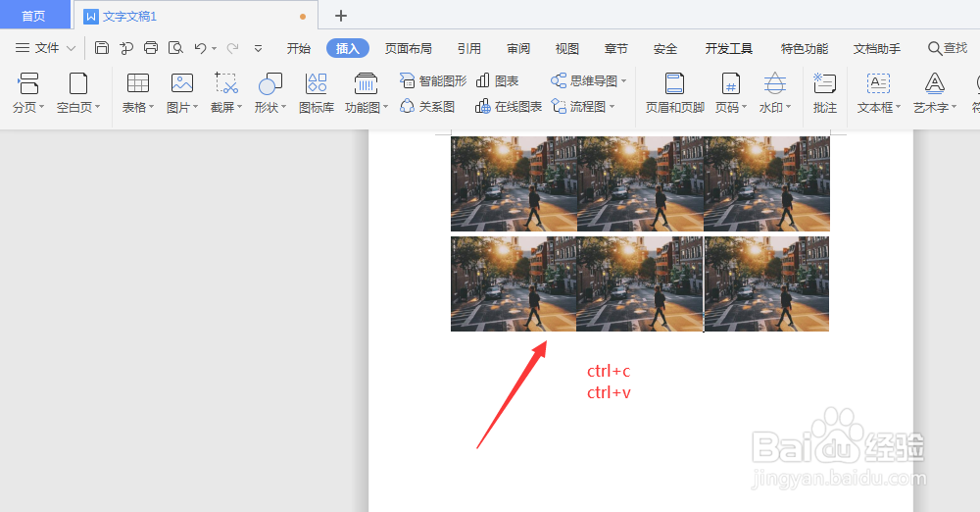Screen dimensions: 980x512
Task: Switch to the 开发工具 tab
Action: pyautogui.click(x=729, y=48)
